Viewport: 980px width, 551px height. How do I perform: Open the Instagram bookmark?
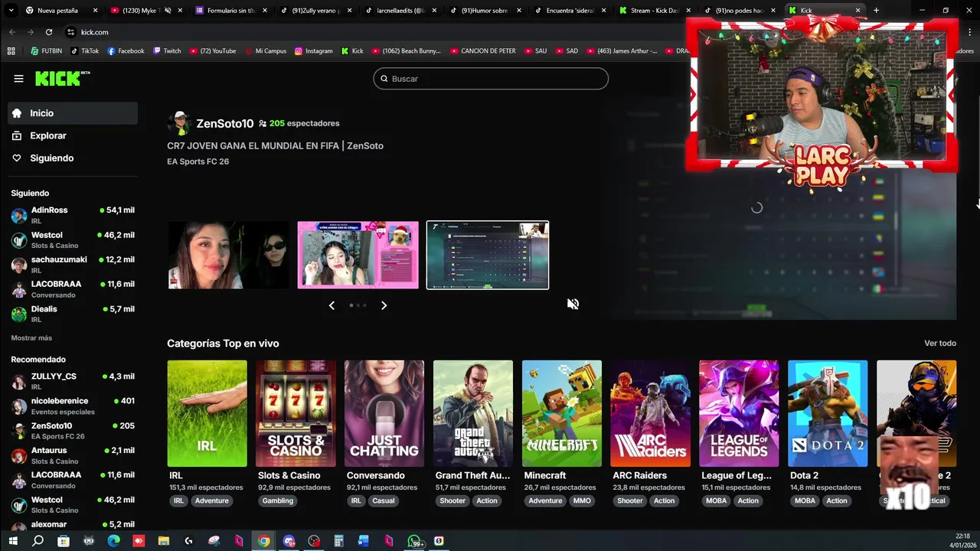314,51
